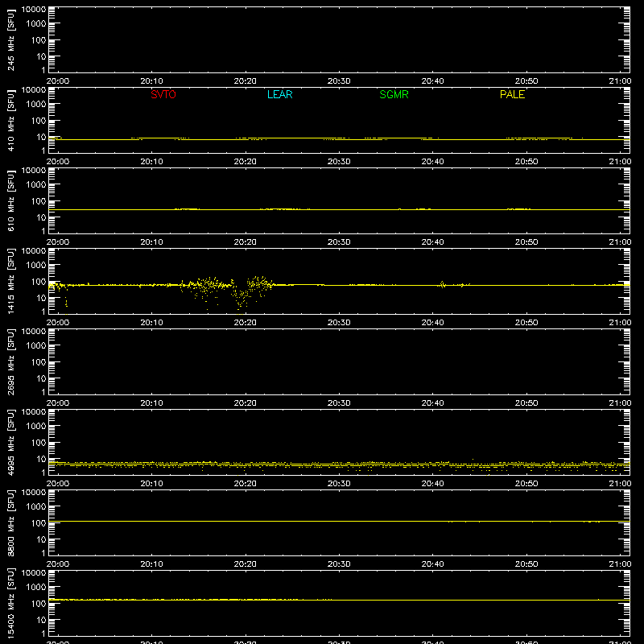Select the 15400 MHz [SFU] axis title

tap(10, 603)
